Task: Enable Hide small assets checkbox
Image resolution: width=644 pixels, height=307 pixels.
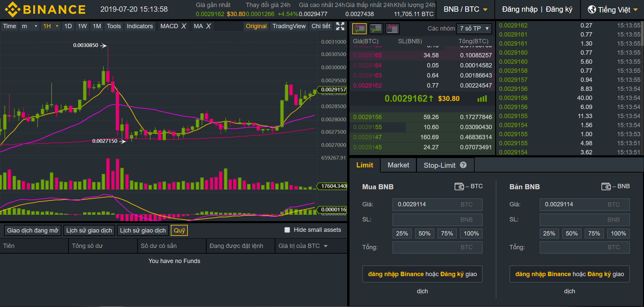Action: click(287, 230)
